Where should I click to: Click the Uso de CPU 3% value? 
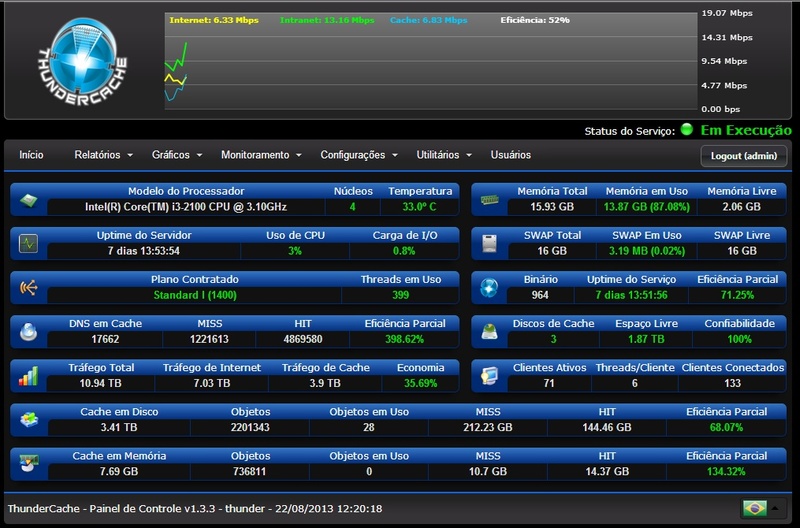tap(295, 250)
